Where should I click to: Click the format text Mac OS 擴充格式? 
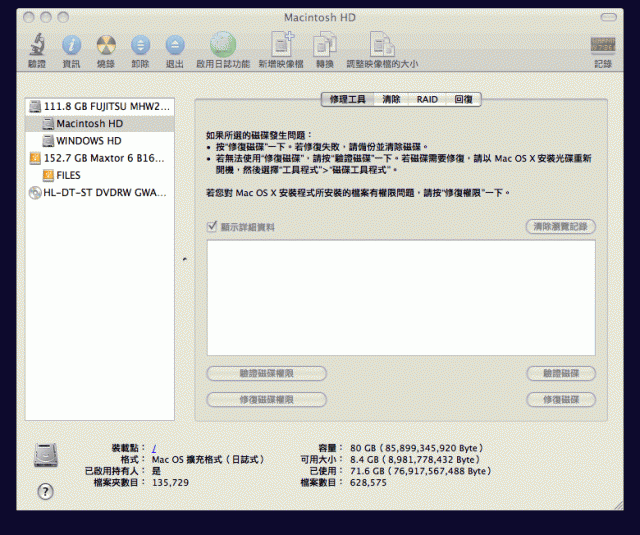(x=208, y=460)
